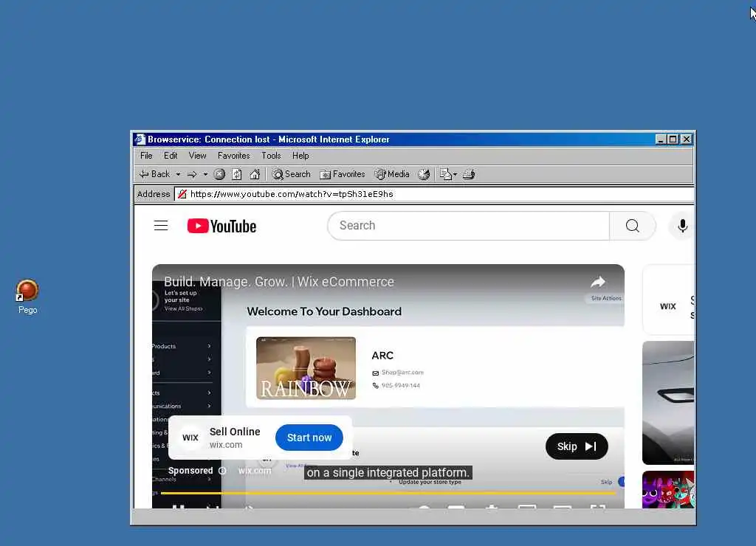The image size is (756, 546).
Task: Minimize the Internet Explorer window
Action: [661, 139]
